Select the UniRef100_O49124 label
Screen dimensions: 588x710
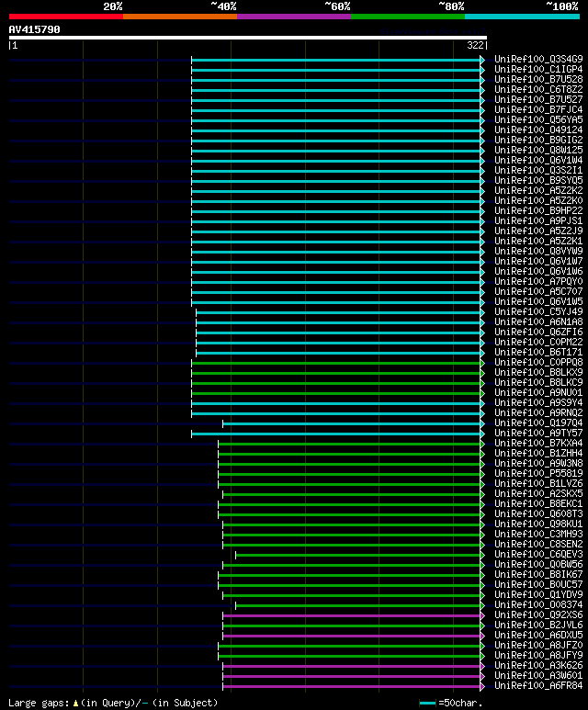coord(538,130)
